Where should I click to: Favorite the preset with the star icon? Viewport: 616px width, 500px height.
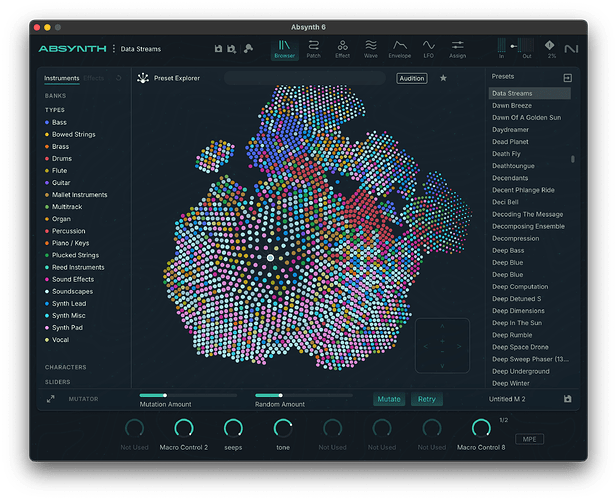(x=443, y=78)
